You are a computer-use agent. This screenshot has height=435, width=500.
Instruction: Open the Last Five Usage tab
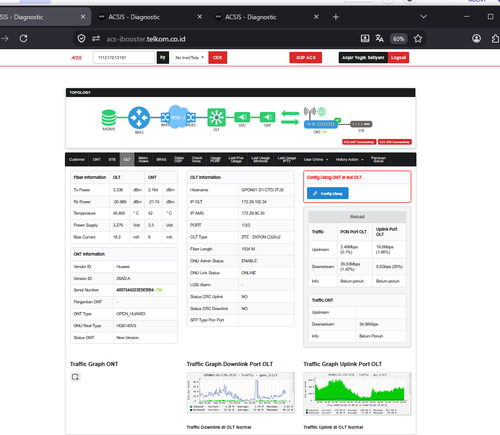click(x=236, y=160)
